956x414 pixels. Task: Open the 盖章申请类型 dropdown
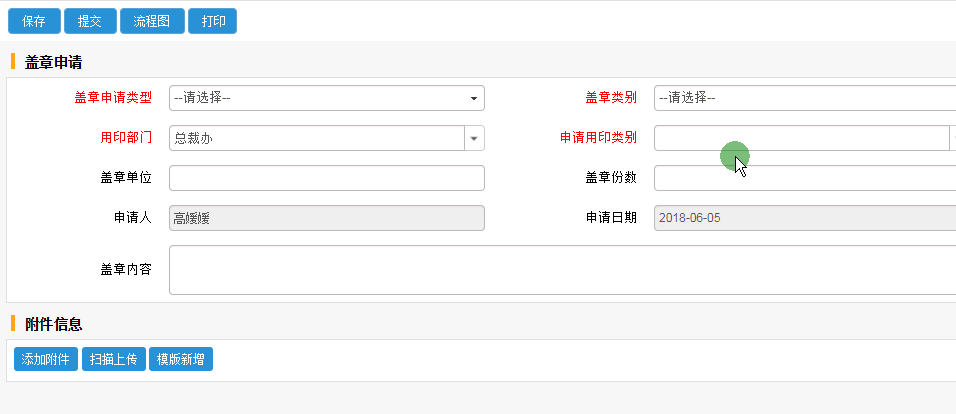pos(326,98)
